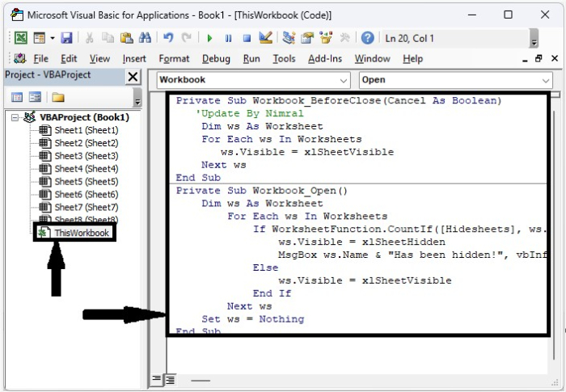Click the Redo arrow icon

pyautogui.click(x=186, y=37)
